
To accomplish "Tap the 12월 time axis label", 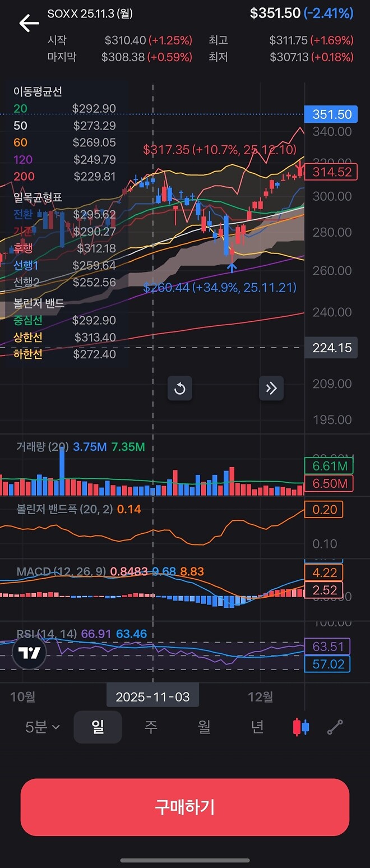I will [261, 697].
